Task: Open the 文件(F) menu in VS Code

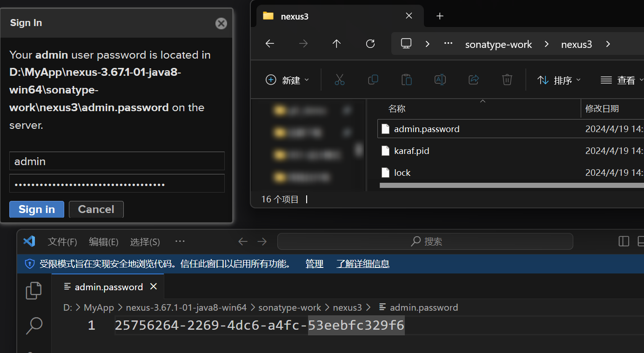Action: [x=62, y=242]
